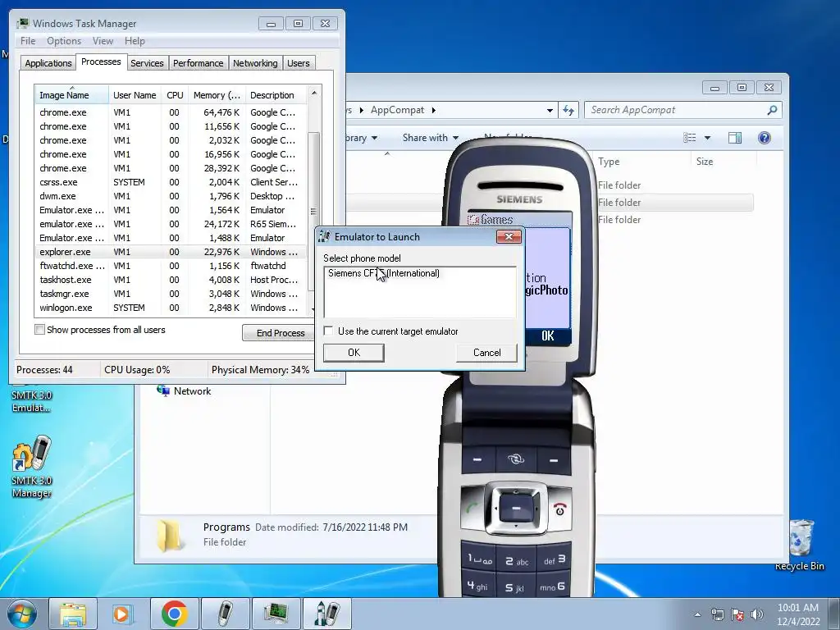Close the Emulator to Launch dialog
The image size is (840, 630).
click(509, 236)
